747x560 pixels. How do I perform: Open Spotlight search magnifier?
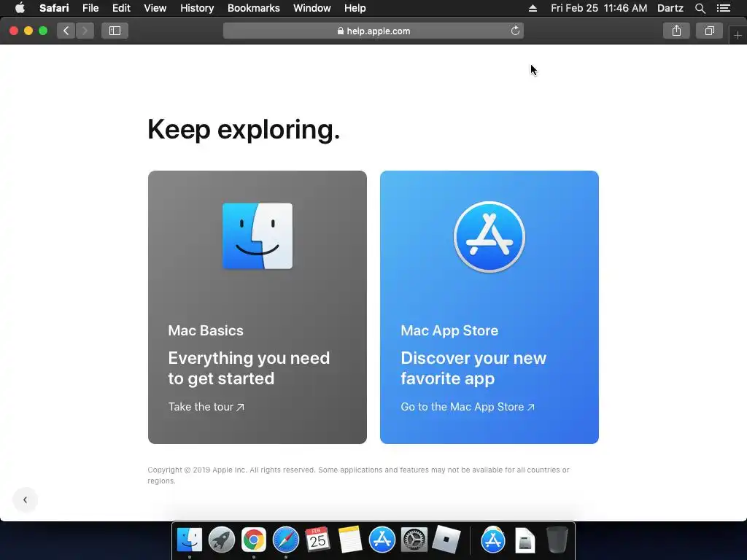(x=700, y=8)
